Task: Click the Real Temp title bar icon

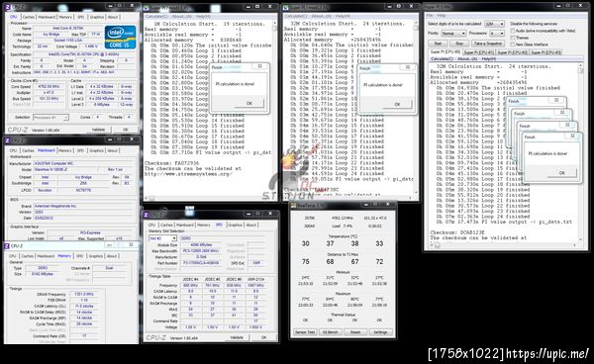Action: 294,205
